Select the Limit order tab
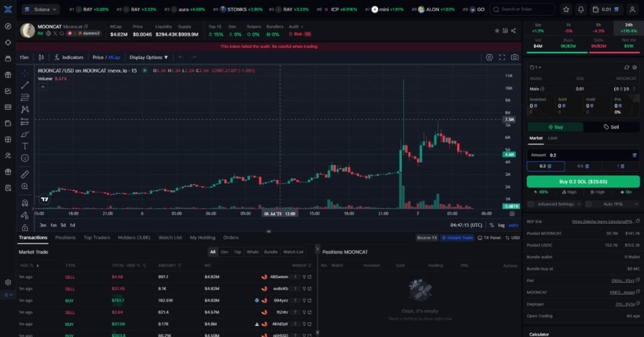 coord(552,138)
